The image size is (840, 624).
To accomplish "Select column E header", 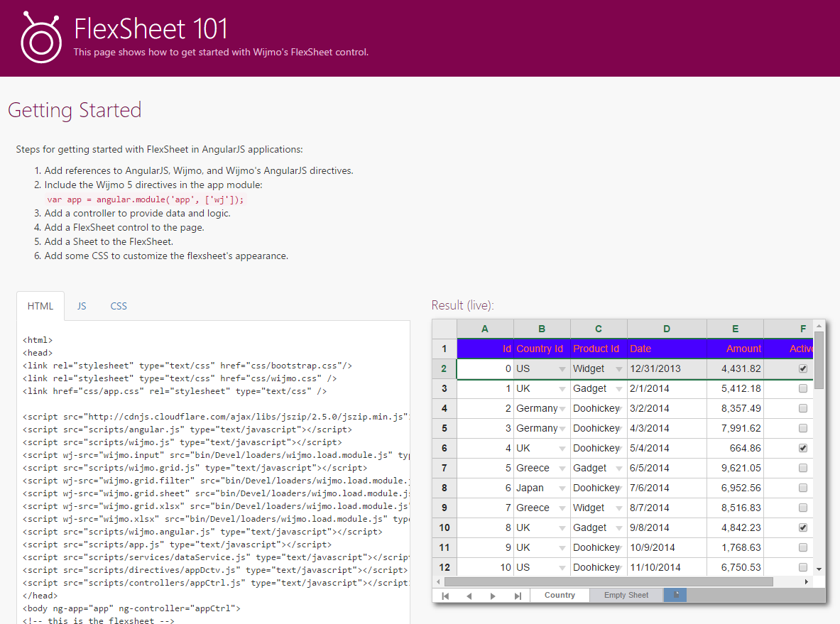I will click(735, 329).
